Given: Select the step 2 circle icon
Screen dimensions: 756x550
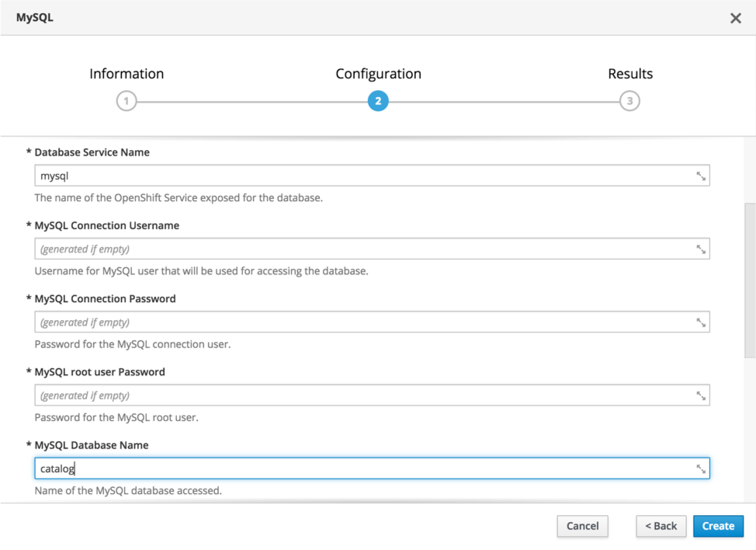Looking at the screenshot, I should point(378,101).
